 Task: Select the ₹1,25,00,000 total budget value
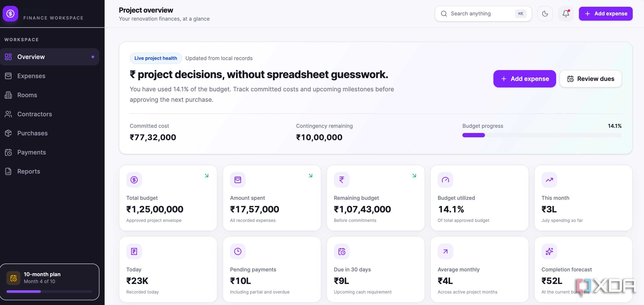click(x=155, y=209)
